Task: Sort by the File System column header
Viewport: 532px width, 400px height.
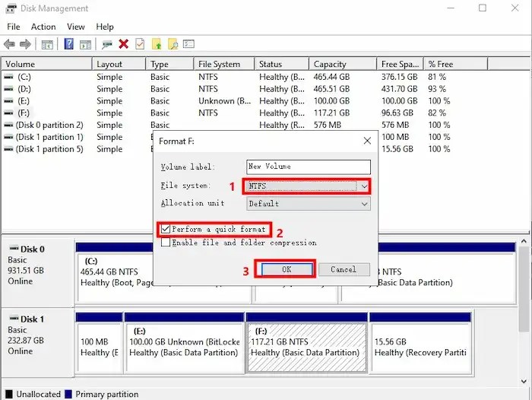Action: pyautogui.click(x=224, y=64)
